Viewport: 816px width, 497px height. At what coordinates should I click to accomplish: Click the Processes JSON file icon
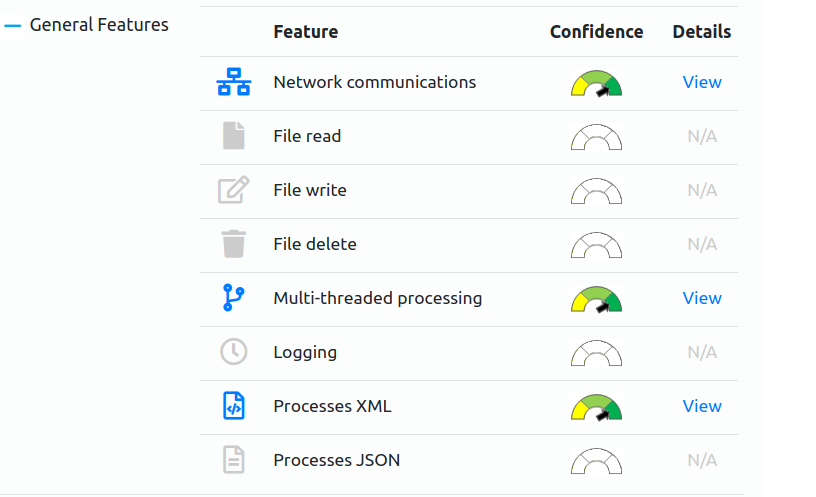pyautogui.click(x=234, y=460)
